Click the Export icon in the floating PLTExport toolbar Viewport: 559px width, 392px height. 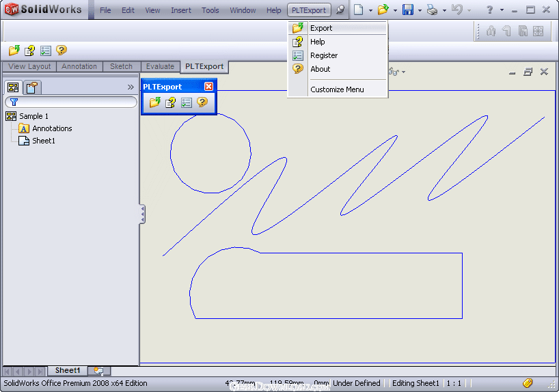pos(154,102)
